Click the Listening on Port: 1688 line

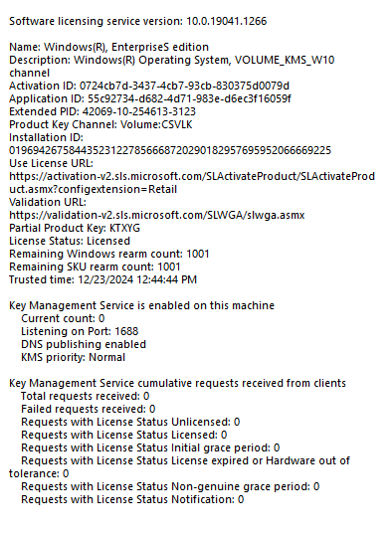coord(80,331)
